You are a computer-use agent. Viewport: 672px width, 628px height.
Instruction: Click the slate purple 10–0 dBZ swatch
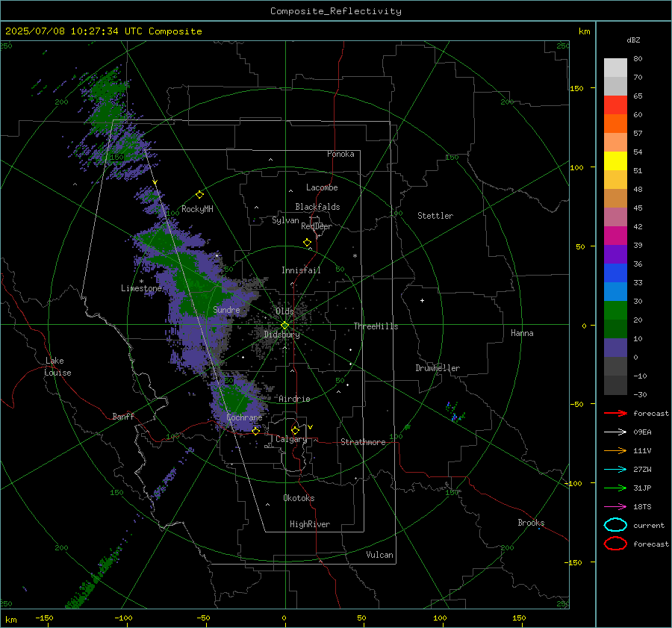click(x=615, y=348)
